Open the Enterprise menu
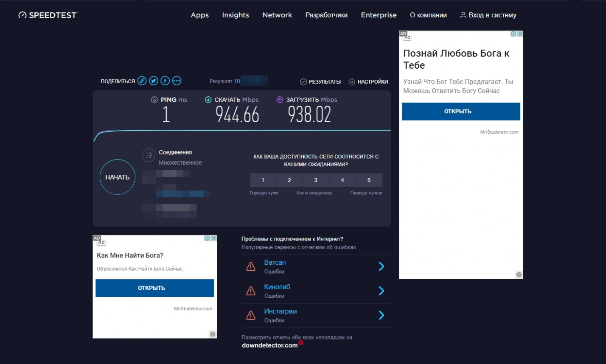The image size is (606, 364). coord(379,15)
